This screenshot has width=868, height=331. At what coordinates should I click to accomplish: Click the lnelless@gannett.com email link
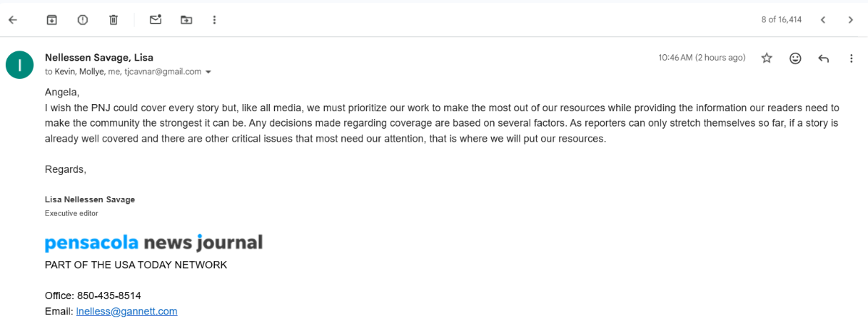[127, 311]
